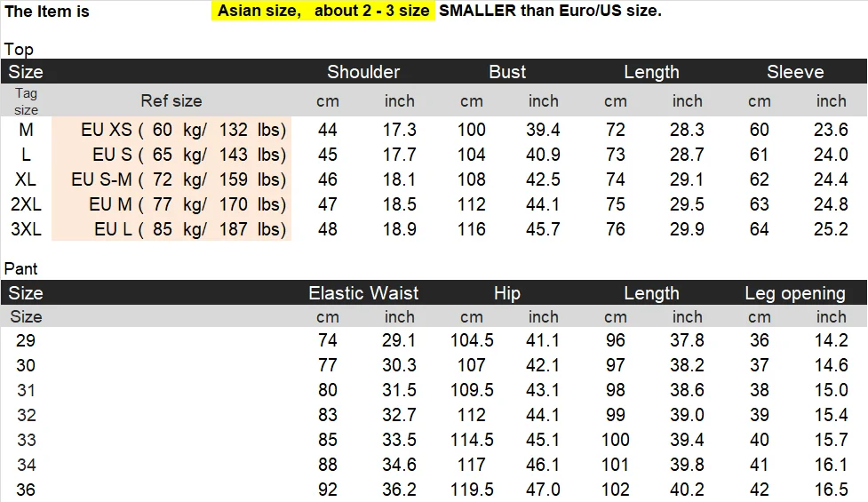Image resolution: width=868 pixels, height=502 pixels.
Task: Select the 25.2 inch sleeve value
Action: pyautogui.click(x=831, y=229)
